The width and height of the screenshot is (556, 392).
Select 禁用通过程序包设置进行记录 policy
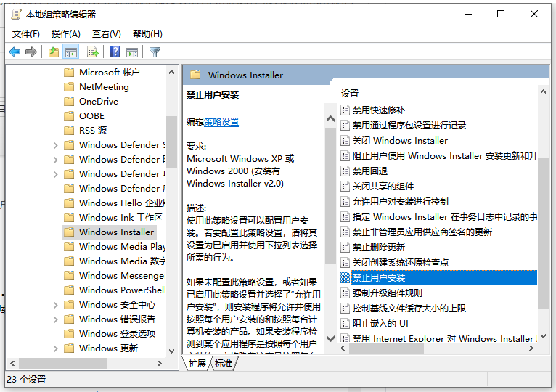click(x=409, y=126)
